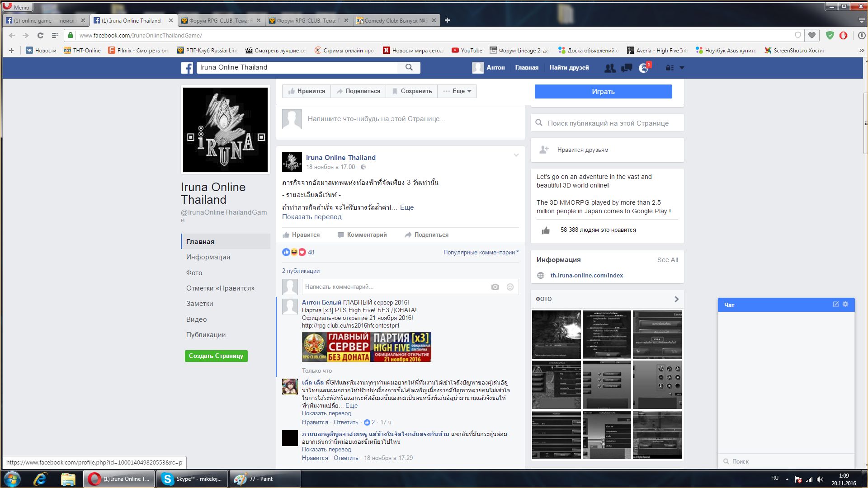
Task: Open the ТНТ-Online bookmark
Action: [x=82, y=51]
